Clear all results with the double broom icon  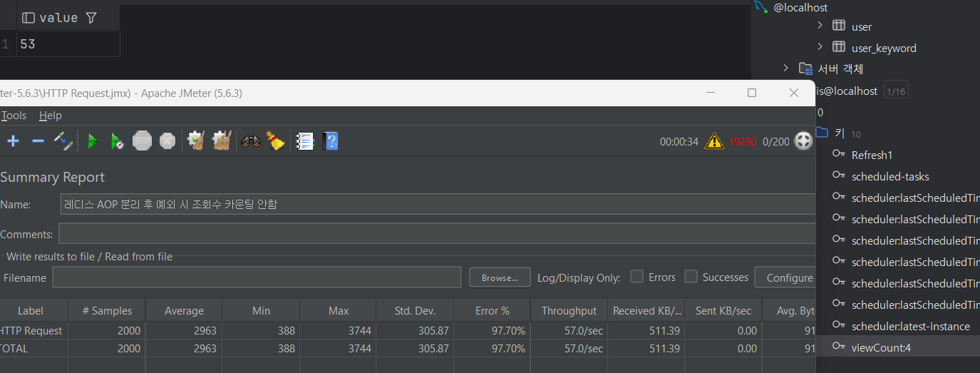click(x=222, y=141)
